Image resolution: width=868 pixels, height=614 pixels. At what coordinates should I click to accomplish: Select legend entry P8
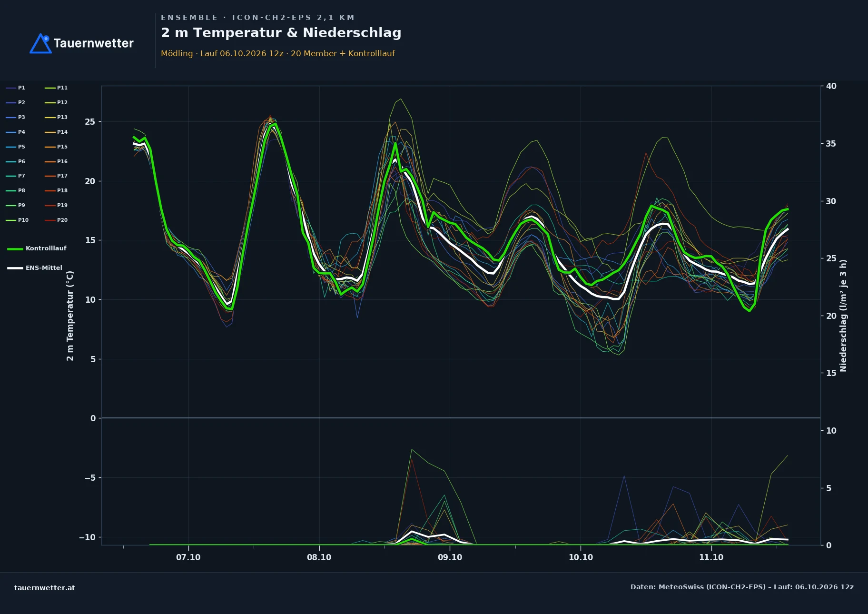(16, 190)
